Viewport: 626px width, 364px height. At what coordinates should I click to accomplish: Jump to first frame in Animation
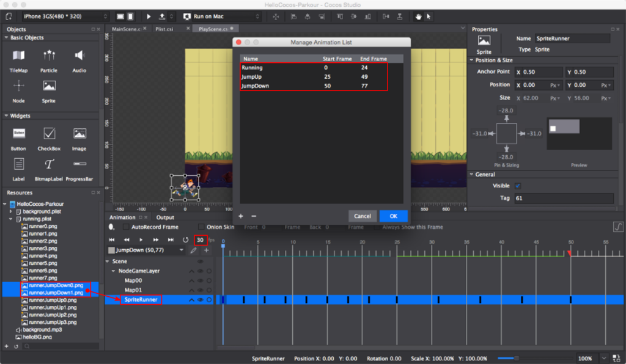tap(111, 239)
